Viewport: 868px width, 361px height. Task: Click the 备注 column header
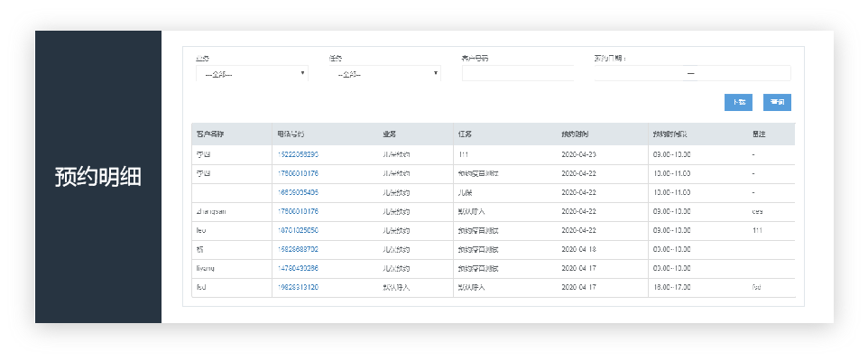coord(759,134)
